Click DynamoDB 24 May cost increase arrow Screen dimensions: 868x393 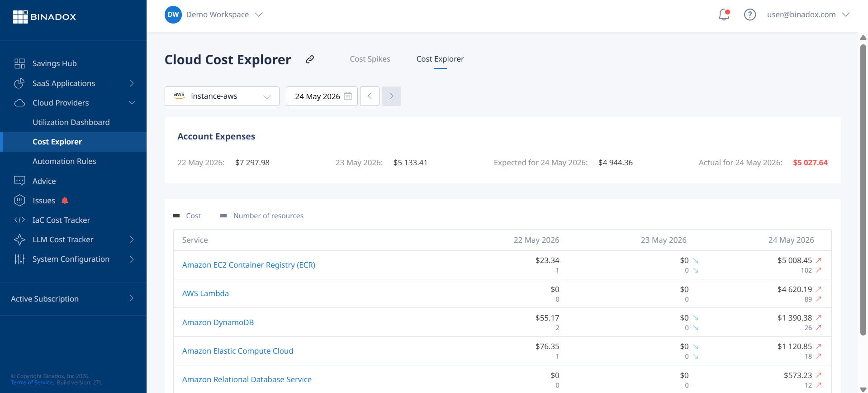coord(819,318)
